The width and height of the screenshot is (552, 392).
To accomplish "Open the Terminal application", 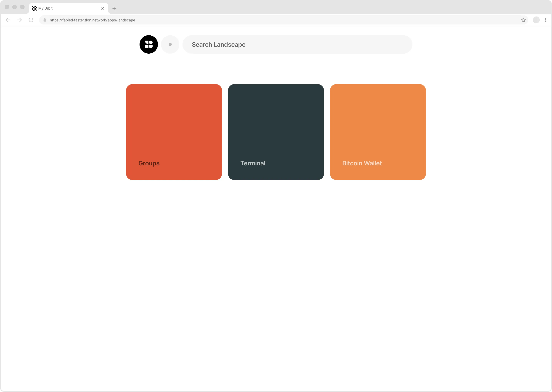I will click(x=276, y=132).
